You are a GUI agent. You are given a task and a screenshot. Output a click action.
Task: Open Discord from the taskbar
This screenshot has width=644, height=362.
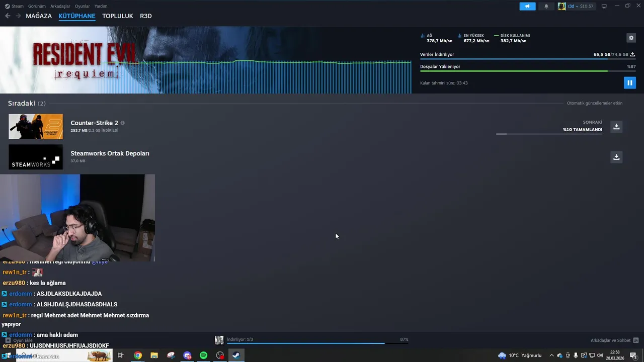(x=187, y=355)
